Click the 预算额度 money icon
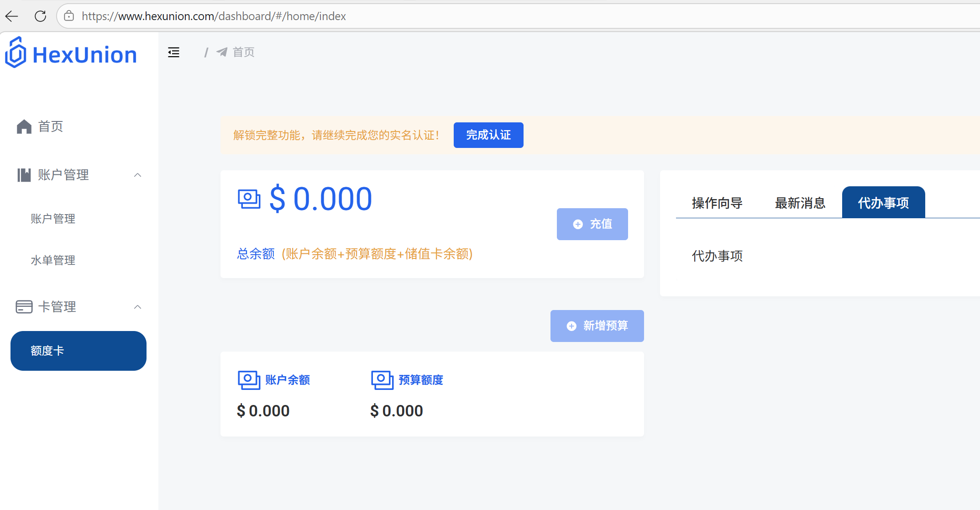980x510 pixels. tap(382, 380)
